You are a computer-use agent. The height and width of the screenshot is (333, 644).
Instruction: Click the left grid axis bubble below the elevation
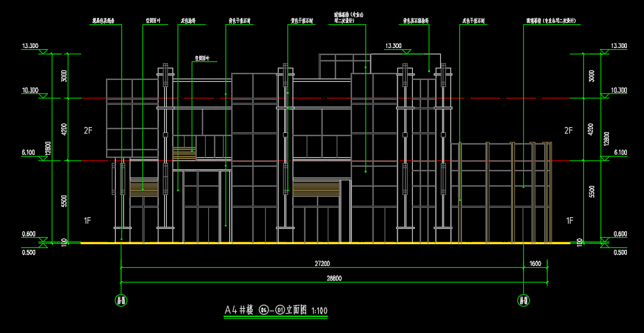point(121,300)
